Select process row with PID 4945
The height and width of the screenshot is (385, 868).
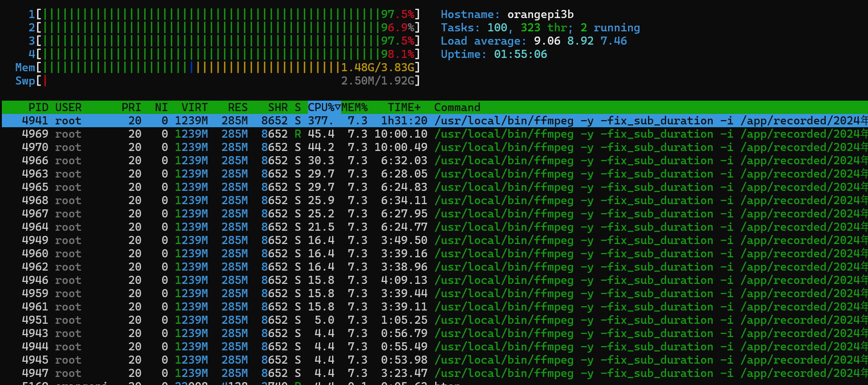pyautogui.click(x=435, y=360)
